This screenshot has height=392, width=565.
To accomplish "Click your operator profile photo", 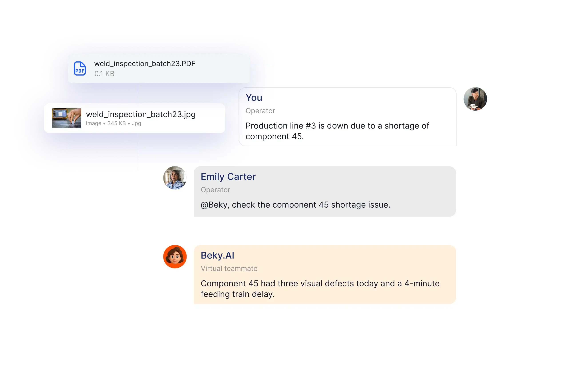I will 475,99.
